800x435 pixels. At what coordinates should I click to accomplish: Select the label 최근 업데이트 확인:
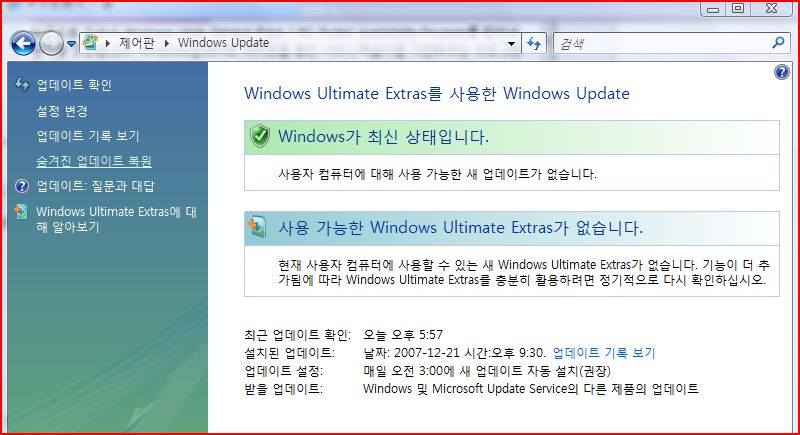[x=297, y=335]
